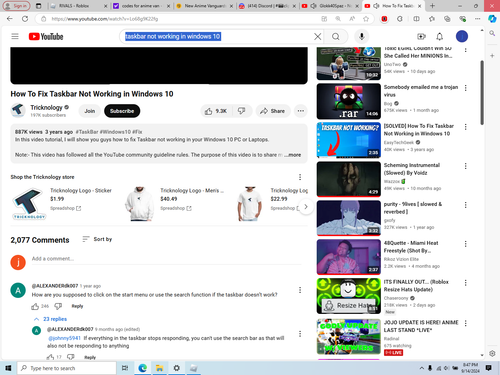
Task: Reply to the top comment
Action: point(77,306)
